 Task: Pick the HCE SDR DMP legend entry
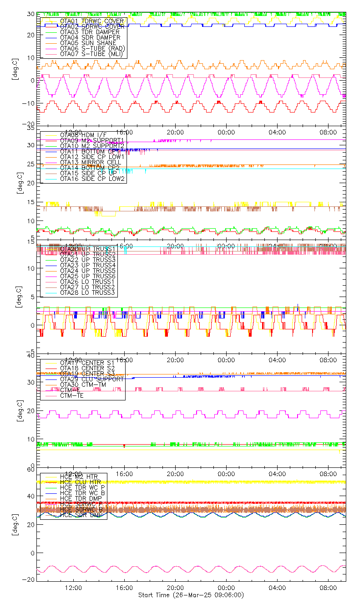coord(82,515)
